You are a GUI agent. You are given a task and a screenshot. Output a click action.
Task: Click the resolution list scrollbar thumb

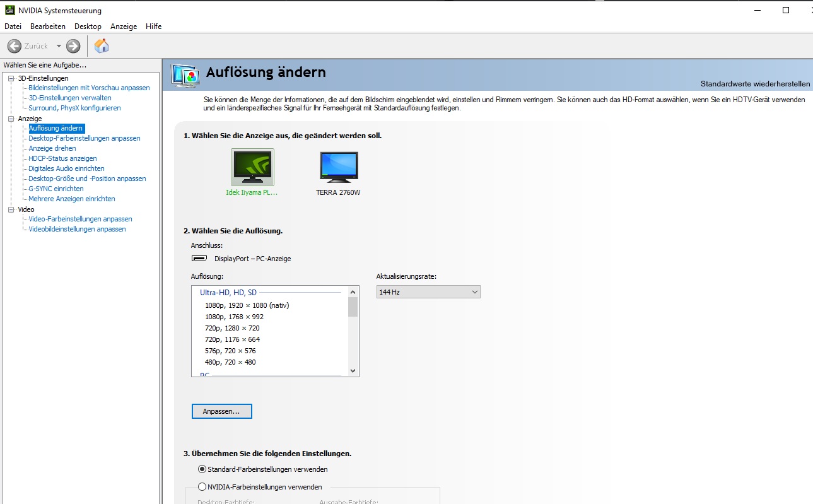tap(353, 307)
